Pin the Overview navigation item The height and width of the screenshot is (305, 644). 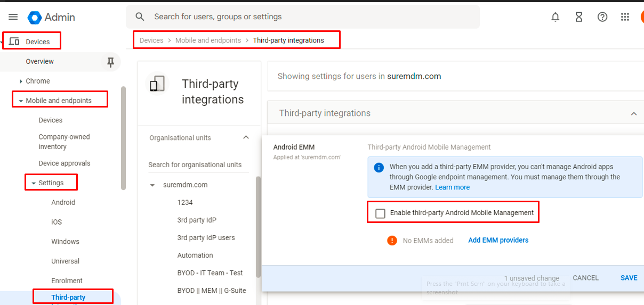tap(111, 62)
